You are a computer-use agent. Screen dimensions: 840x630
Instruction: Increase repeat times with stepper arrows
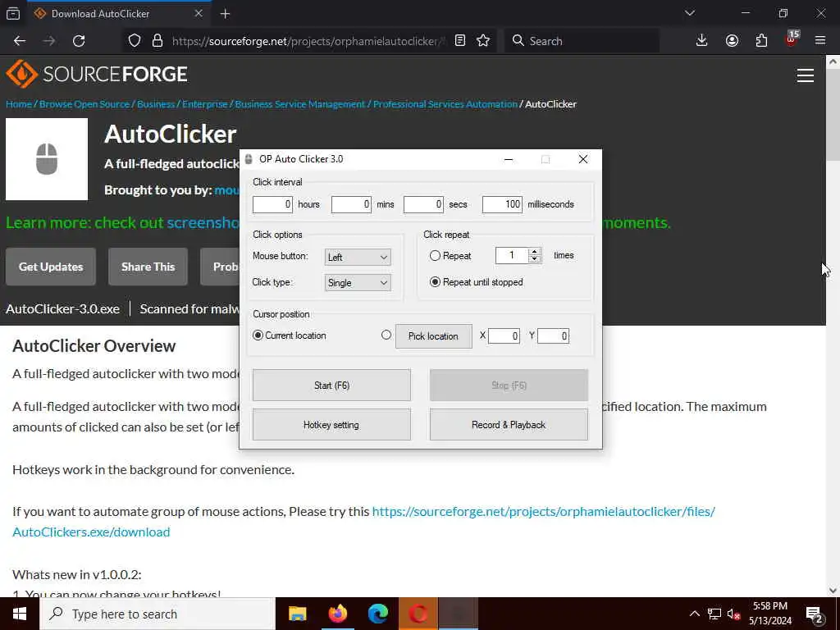point(534,252)
